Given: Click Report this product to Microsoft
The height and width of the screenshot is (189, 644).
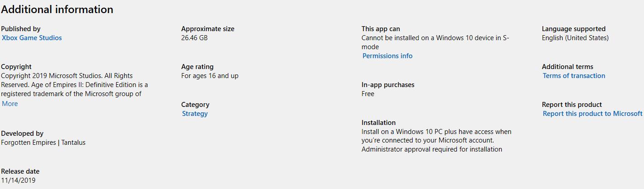Looking at the screenshot, I should [592, 114].
